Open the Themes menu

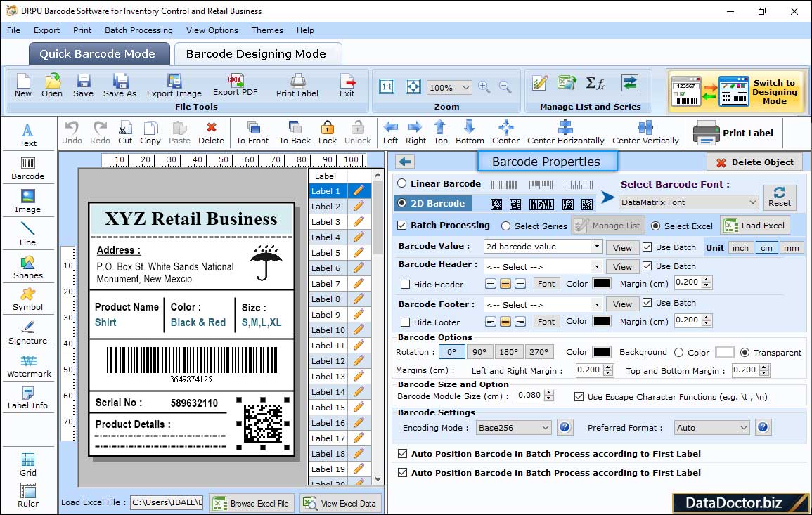267,30
